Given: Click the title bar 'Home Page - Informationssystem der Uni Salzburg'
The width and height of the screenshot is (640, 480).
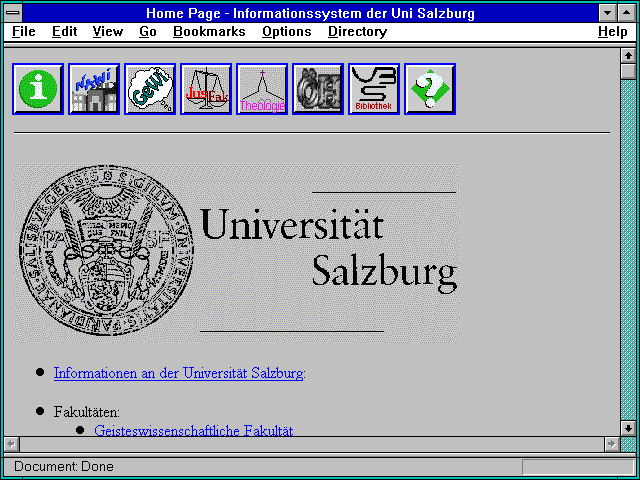Looking at the screenshot, I should point(310,13).
